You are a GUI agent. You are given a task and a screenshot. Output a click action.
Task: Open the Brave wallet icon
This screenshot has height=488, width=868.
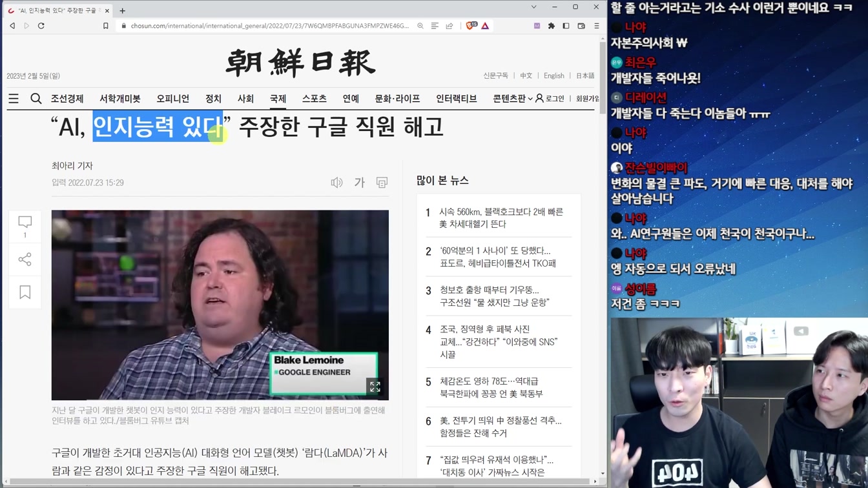[x=581, y=26]
